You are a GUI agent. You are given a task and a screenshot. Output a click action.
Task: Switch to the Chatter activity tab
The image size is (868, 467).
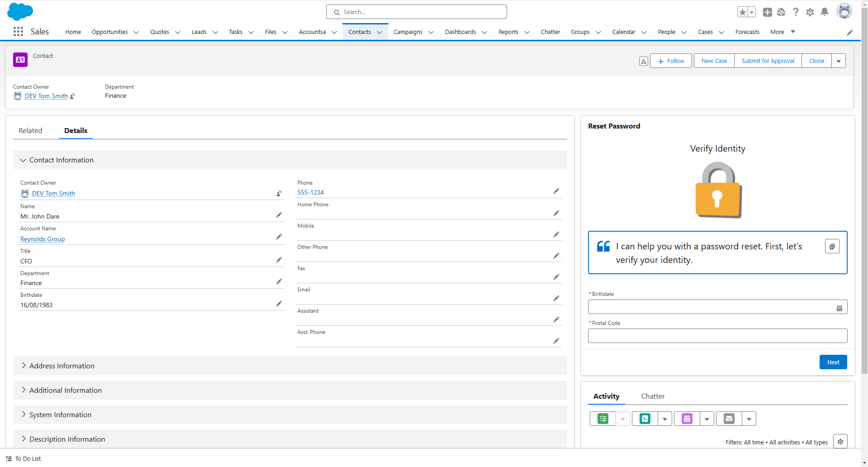(653, 396)
